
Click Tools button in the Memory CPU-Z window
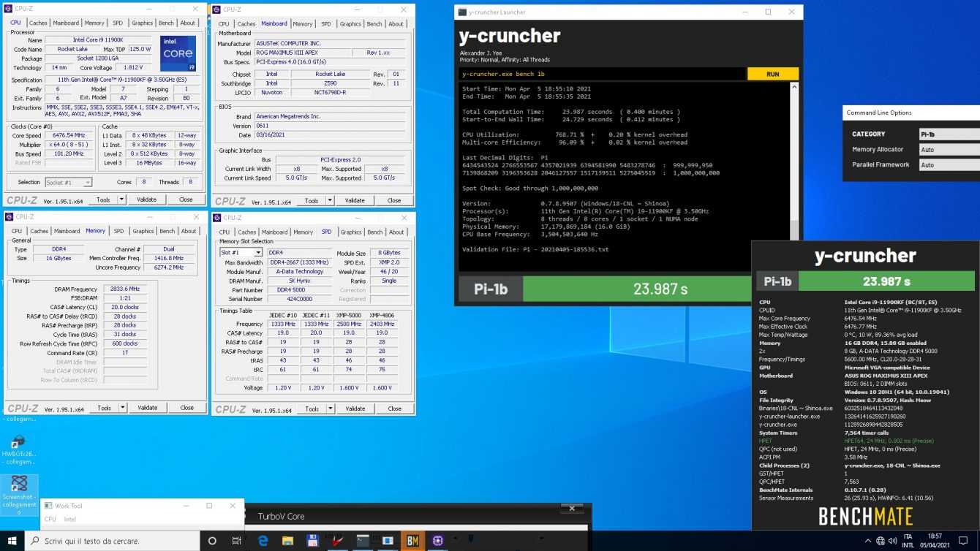[x=104, y=408]
